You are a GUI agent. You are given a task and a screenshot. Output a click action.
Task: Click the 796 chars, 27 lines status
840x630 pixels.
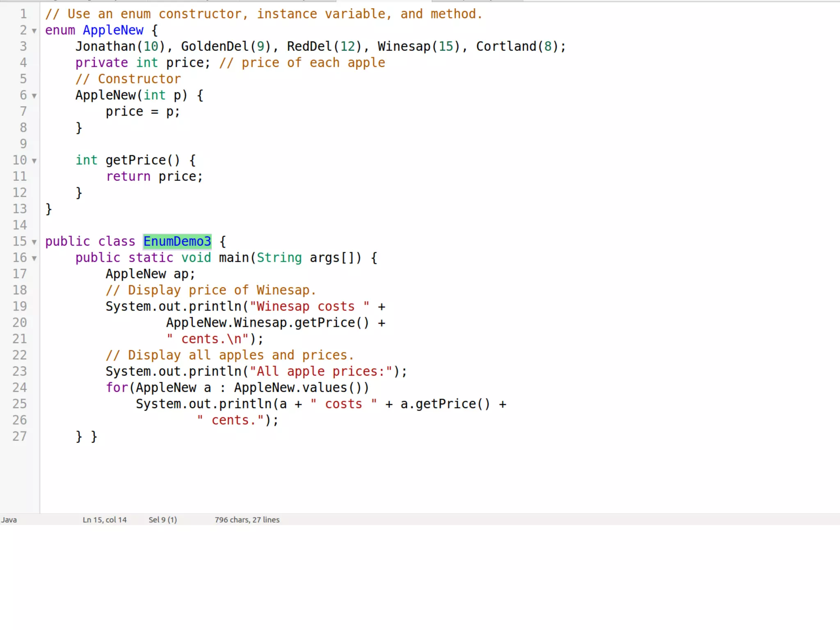(247, 520)
